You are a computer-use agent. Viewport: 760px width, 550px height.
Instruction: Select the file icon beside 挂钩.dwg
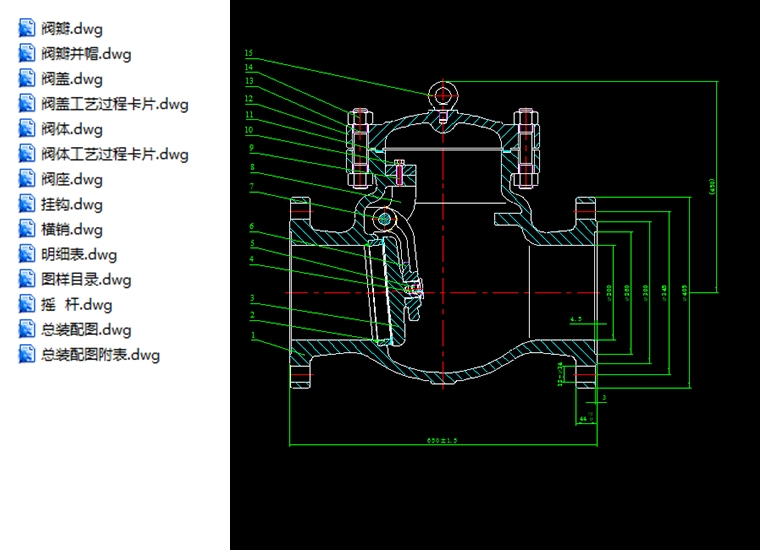[x=27, y=204]
